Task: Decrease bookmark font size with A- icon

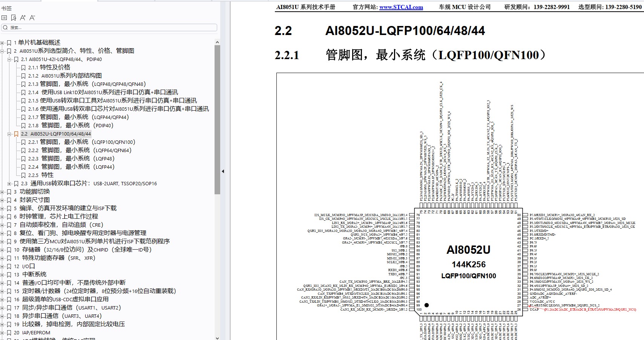Action: [x=32, y=18]
